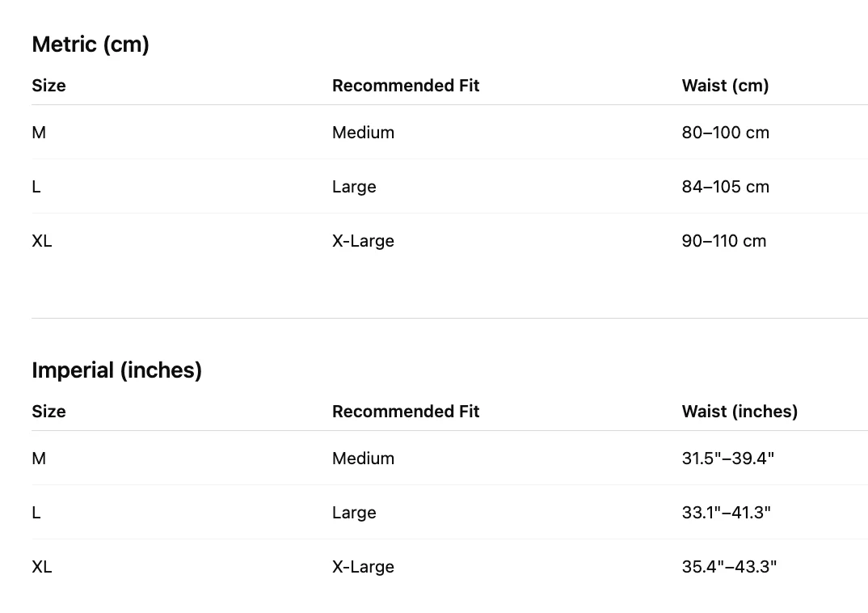
Task: Click X-Large fit in the imperial table
Action: click(x=363, y=567)
